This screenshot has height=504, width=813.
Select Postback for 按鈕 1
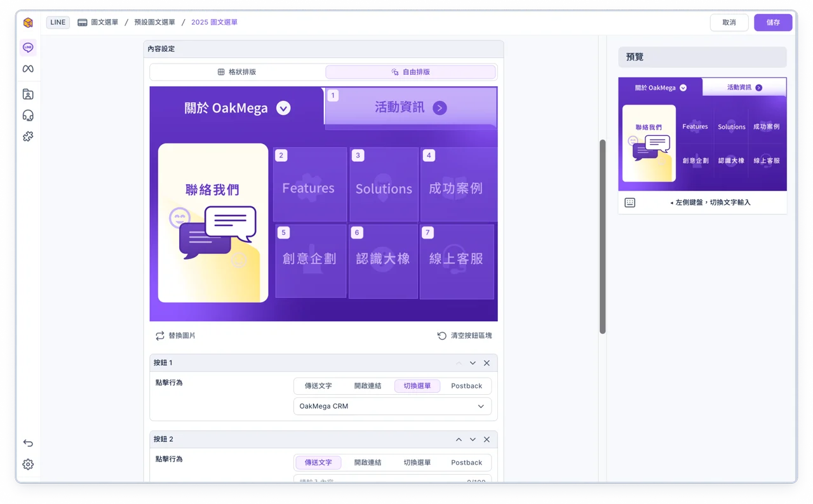(x=467, y=386)
